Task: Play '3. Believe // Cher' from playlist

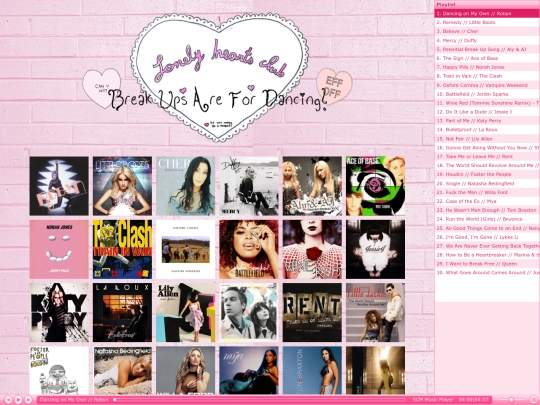Action: tap(487, 31)
